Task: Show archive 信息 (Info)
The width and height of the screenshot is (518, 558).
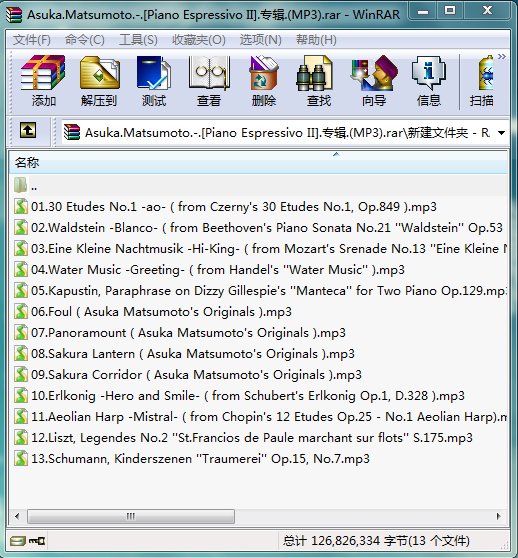Action: tap(429, 81)
